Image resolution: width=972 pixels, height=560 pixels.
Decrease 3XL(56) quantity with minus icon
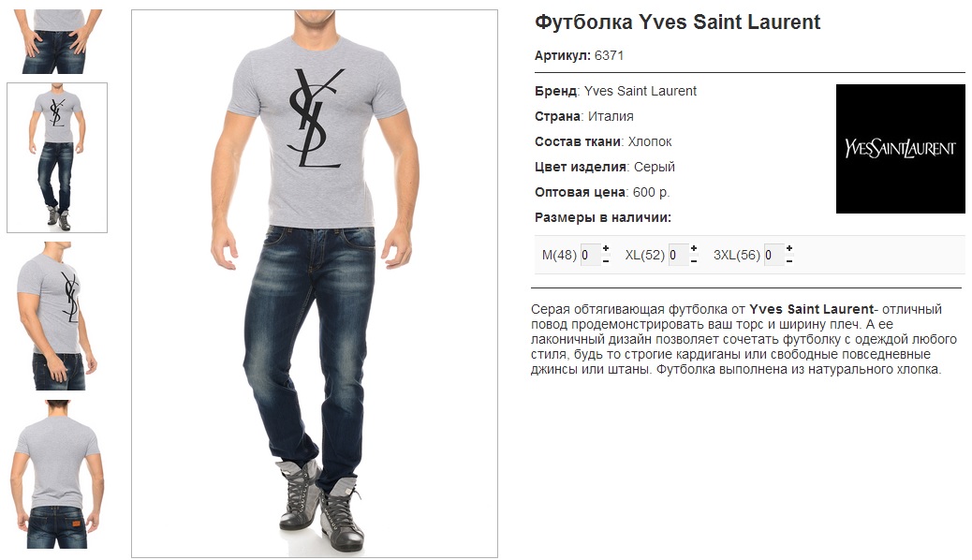tap(789, 261)
